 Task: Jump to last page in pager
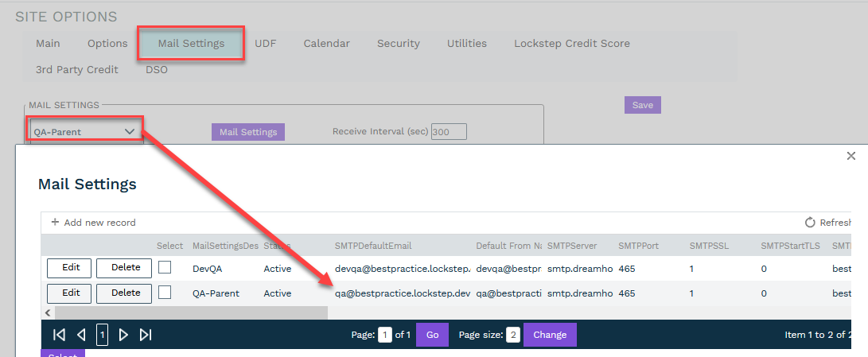tap(146, 335)
